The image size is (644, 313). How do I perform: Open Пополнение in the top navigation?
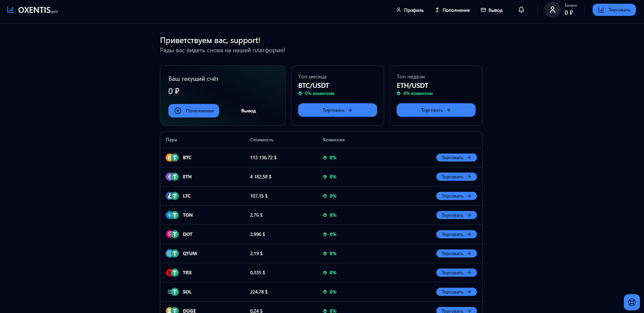(452, 10)
